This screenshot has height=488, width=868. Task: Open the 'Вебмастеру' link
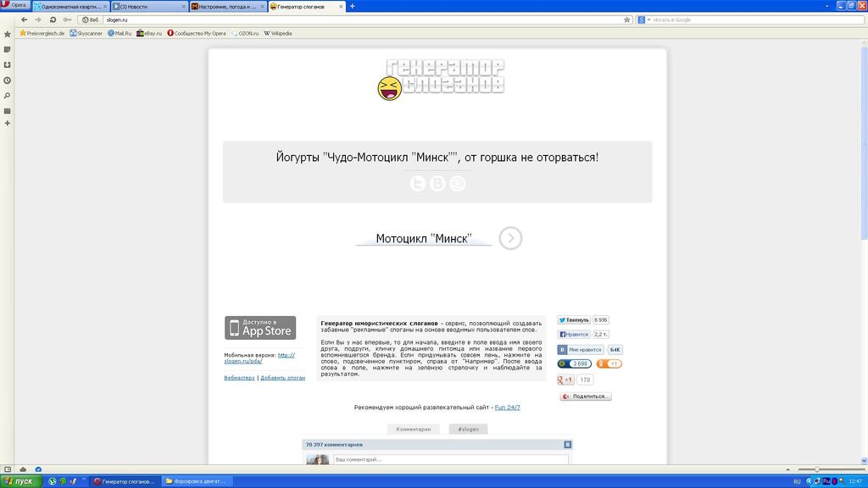point(239,378)
